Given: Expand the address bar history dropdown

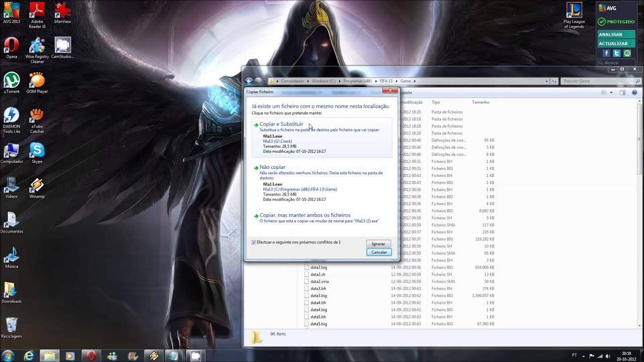Looking at the screenshot, I should [547, 81].
